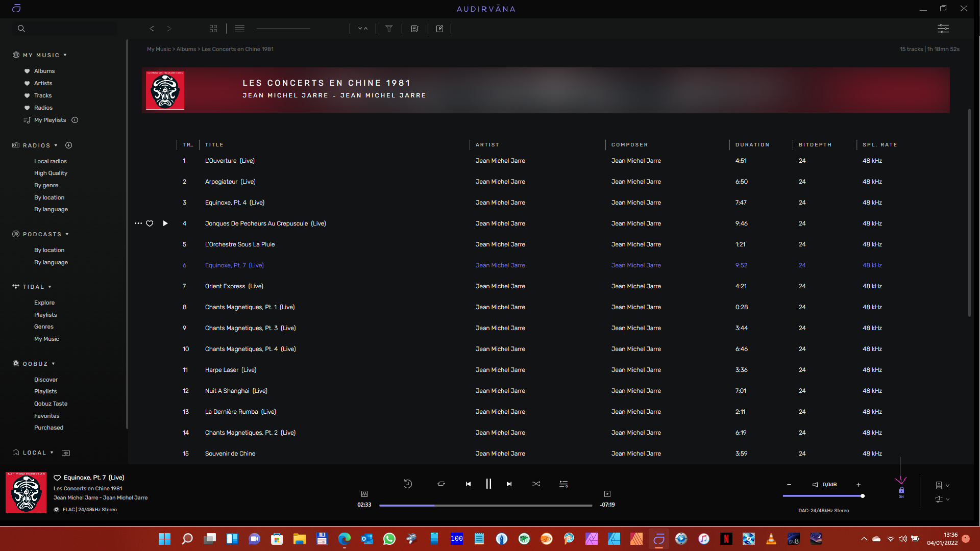Open the play queue icon
This screenshot has height=551, width=980.
(563, 484)
